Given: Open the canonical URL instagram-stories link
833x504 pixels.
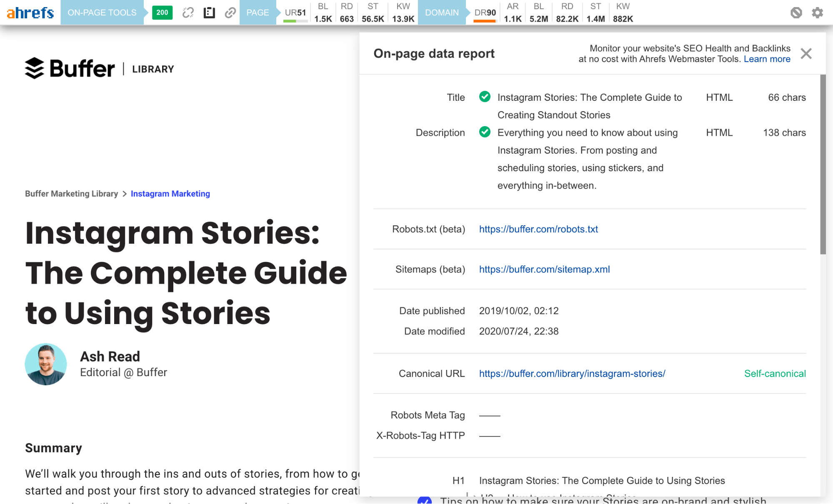Looking at the screenshot, I should tap(572, 374).
